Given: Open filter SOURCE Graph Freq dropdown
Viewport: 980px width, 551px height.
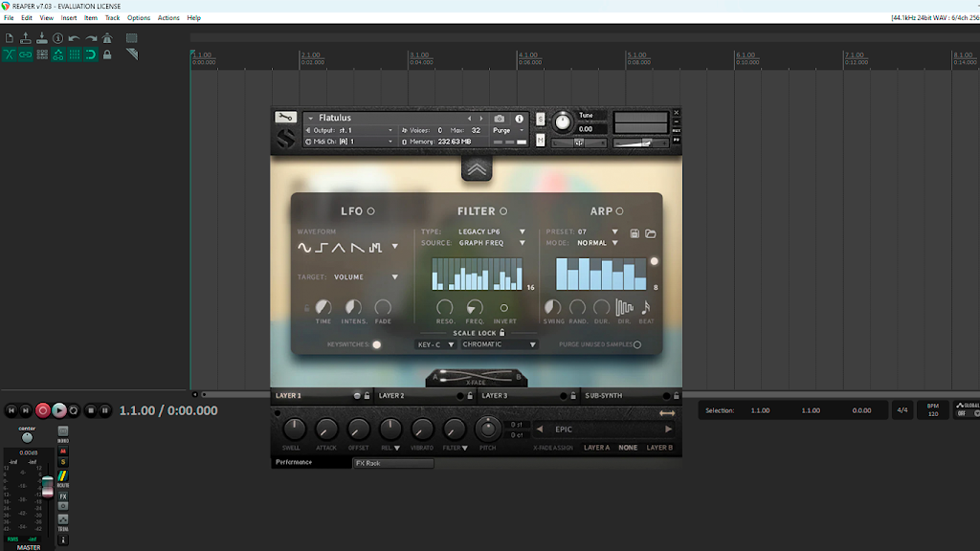Looking at the screenshot, I should click(491, 242).
